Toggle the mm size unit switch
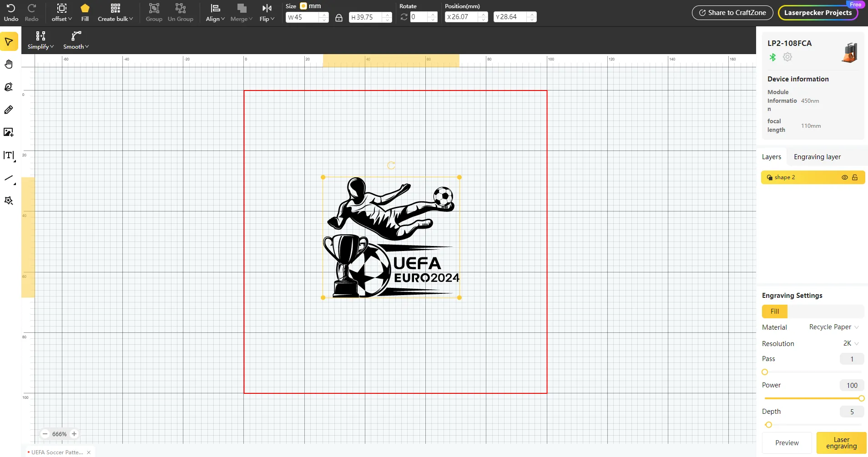Viewport: 868px width, 457px height. coord(303,6)
